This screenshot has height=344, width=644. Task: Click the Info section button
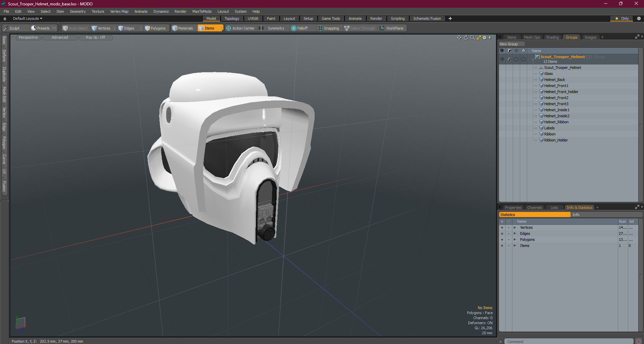(606, 215)
